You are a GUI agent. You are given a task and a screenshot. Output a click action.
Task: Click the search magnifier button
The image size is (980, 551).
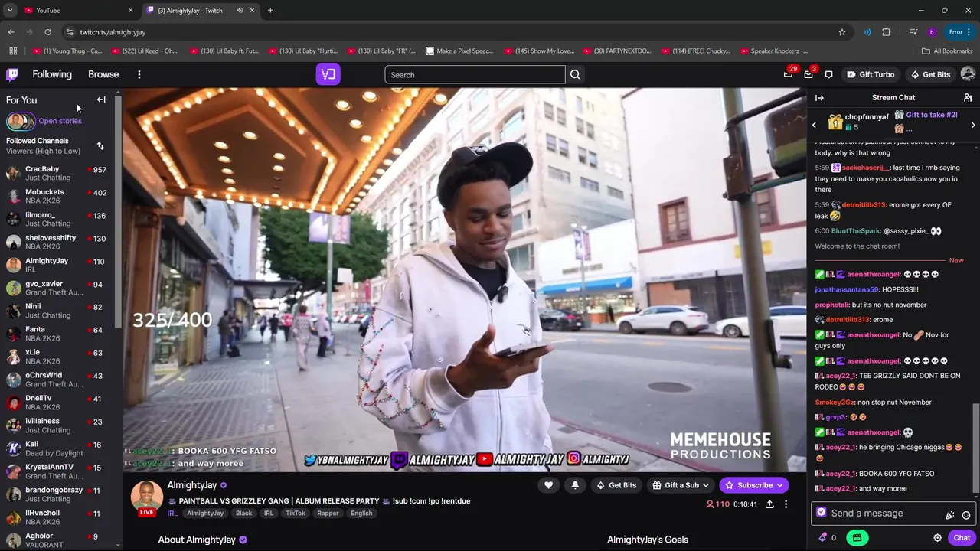(575, 74)
